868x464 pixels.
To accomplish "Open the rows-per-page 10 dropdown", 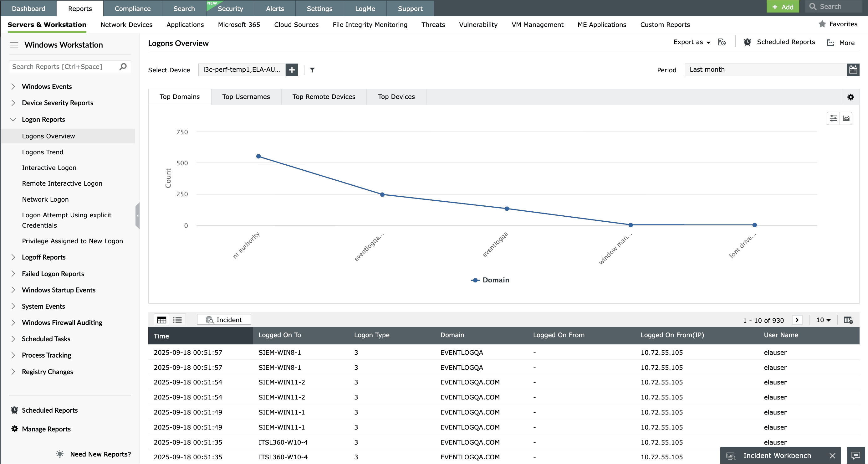I will (x=823, y=320).
